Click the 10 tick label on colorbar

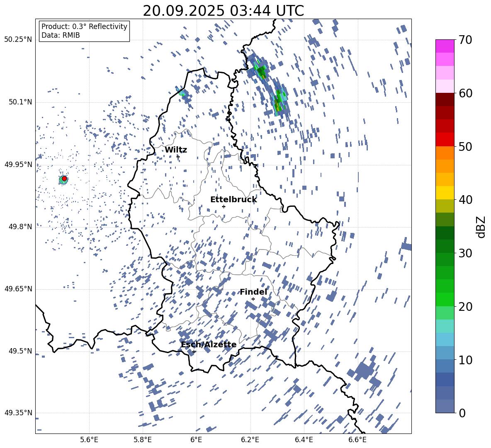click(x=465, y=360)
